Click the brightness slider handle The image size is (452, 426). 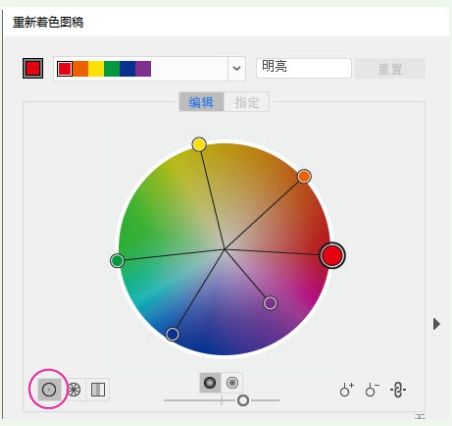pyautogui.click(x=243, y=400)
